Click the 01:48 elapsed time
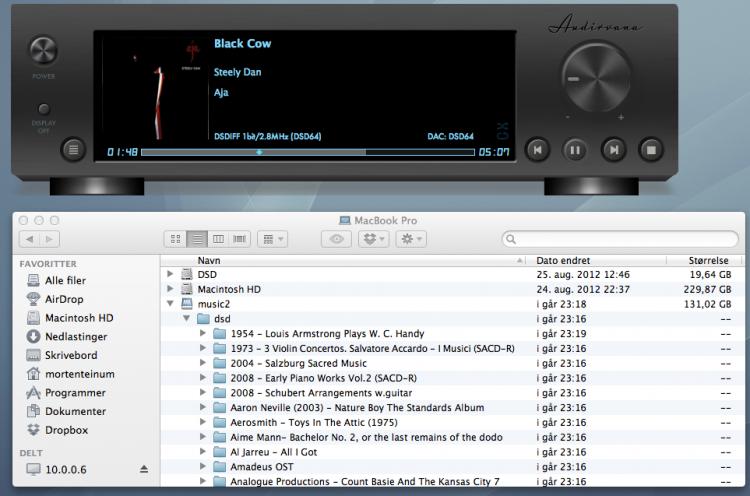 click(122, 152)
